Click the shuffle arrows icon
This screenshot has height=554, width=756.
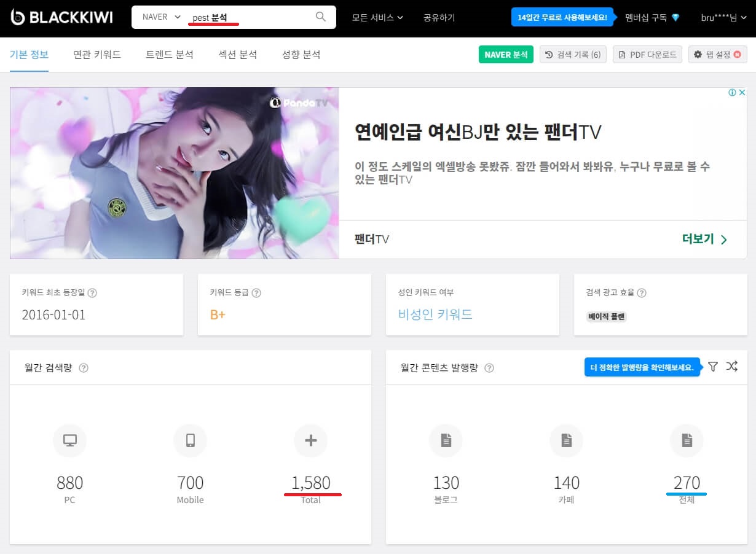(731, 367)
